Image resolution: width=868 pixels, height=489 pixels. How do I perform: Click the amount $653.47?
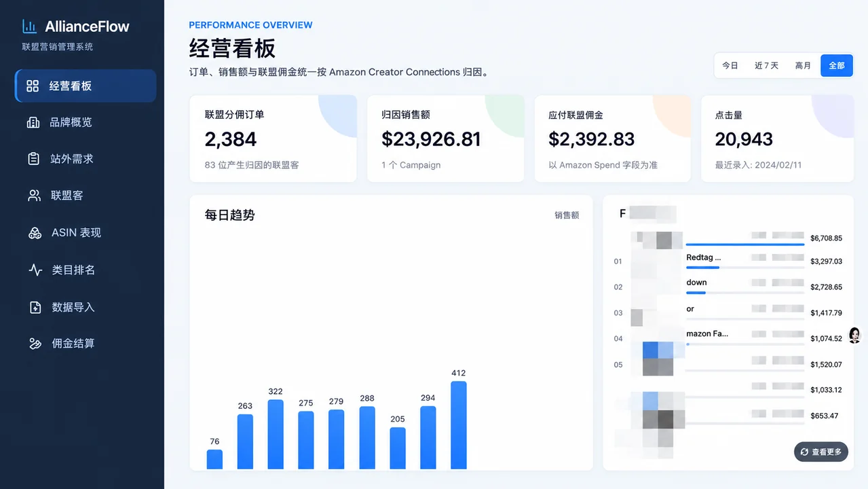[824, 416]
